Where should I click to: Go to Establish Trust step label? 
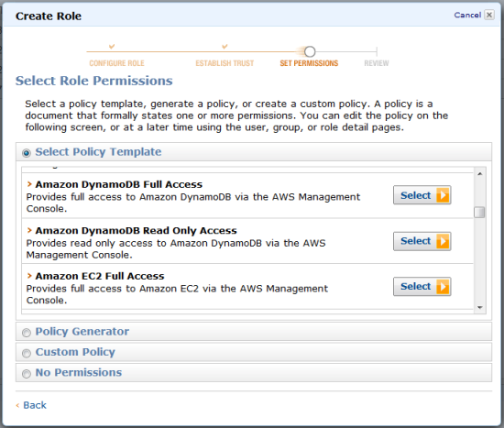225,63
